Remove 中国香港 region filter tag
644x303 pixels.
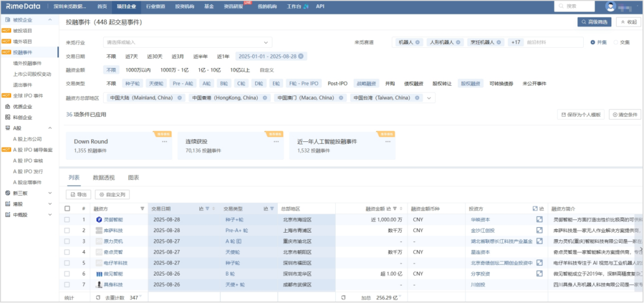pos(265,98)
